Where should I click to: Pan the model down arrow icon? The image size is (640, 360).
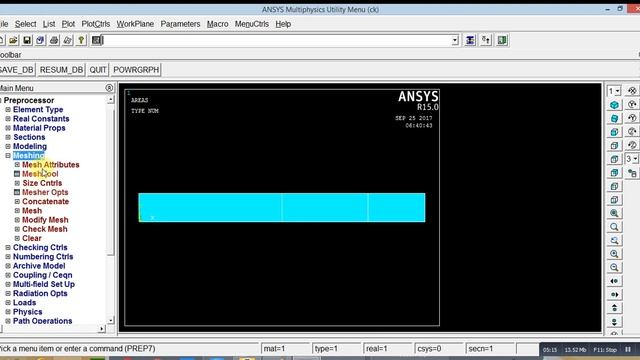(614, 322)
